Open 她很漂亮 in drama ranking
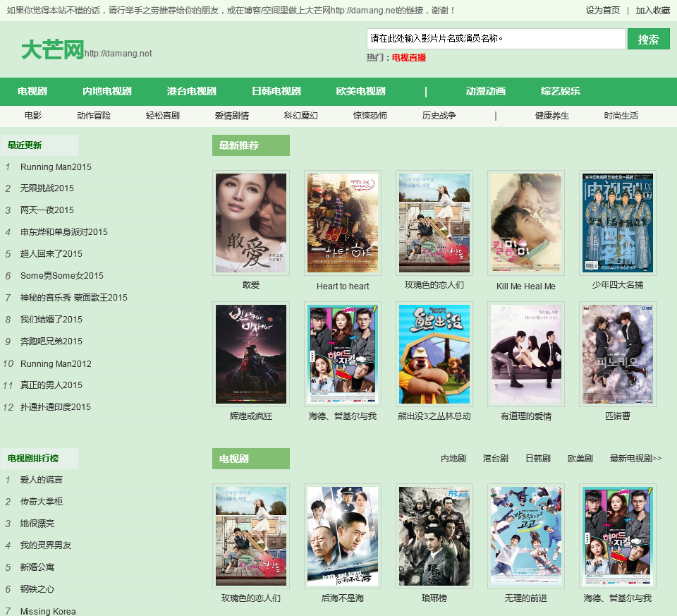This screenshot has width=677, height=616. (x=37, y=524)
